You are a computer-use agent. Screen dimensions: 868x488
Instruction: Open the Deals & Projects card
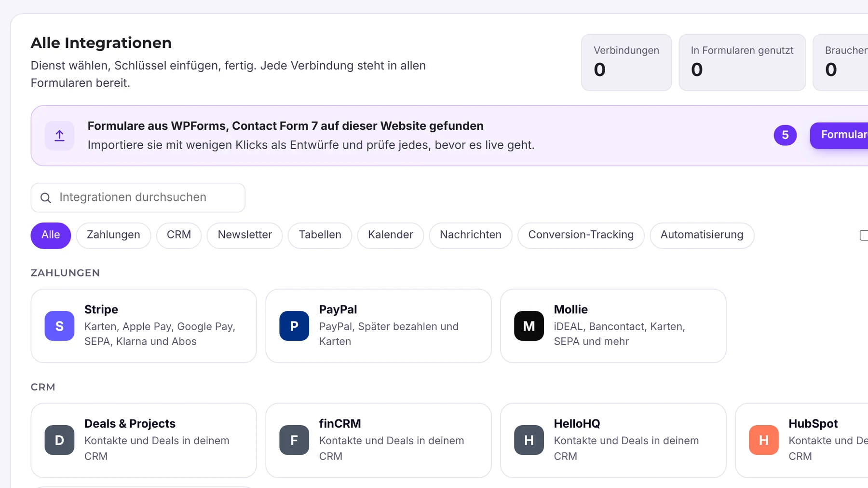pyautogui.click(x=144, y=440)
